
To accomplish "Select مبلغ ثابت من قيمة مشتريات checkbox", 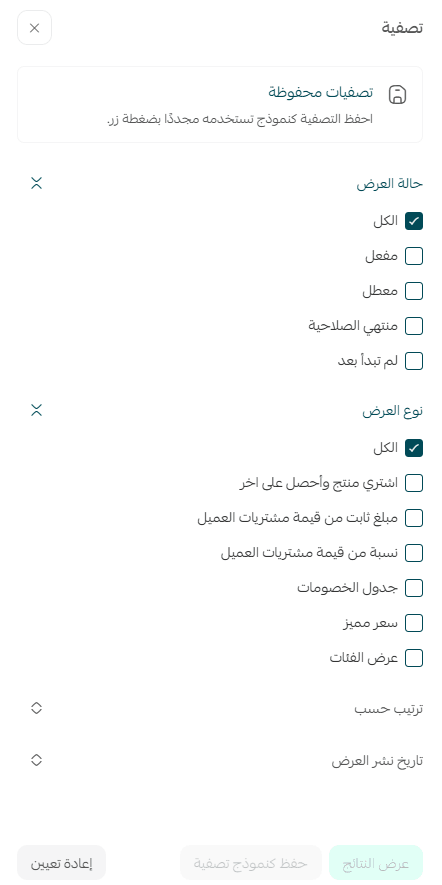I will tap(414, 518).
